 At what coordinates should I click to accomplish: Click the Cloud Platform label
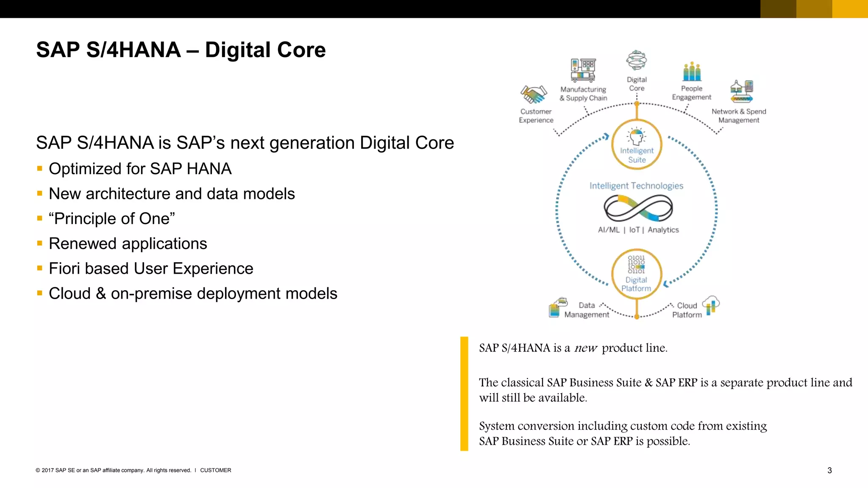[x=687, y=310]
